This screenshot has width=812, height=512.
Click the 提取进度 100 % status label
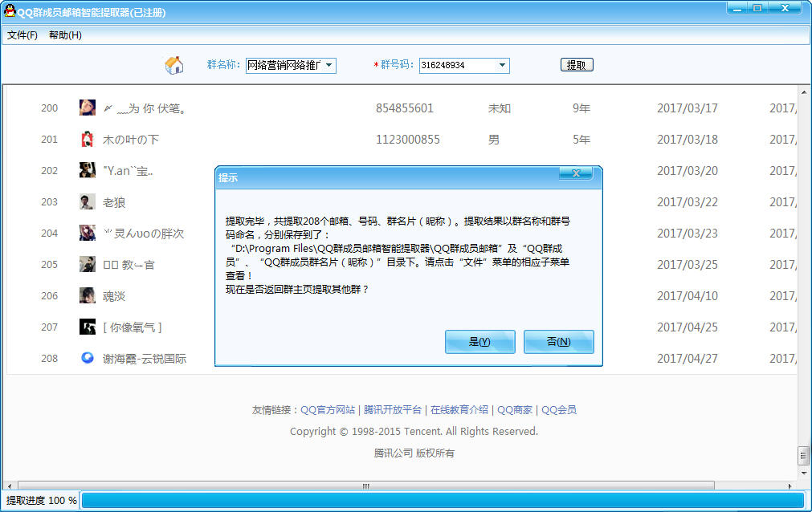(x=42, y=501)
